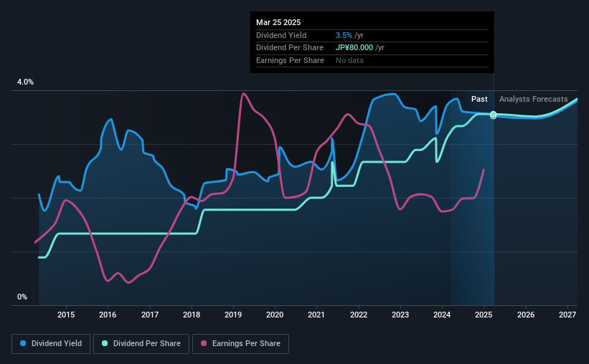
Task: Click the 2027 x-axis label
Action: (567, 315)
